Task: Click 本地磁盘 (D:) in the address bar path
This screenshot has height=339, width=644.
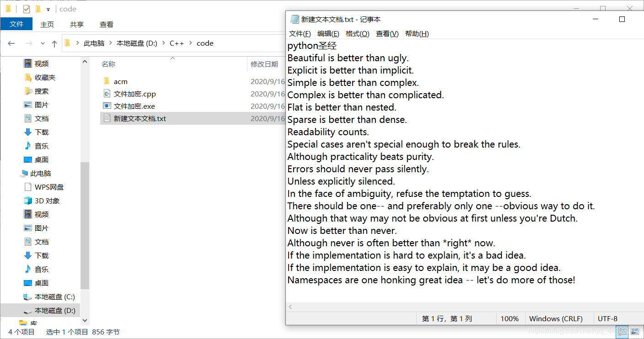Action: pos(137,43)
